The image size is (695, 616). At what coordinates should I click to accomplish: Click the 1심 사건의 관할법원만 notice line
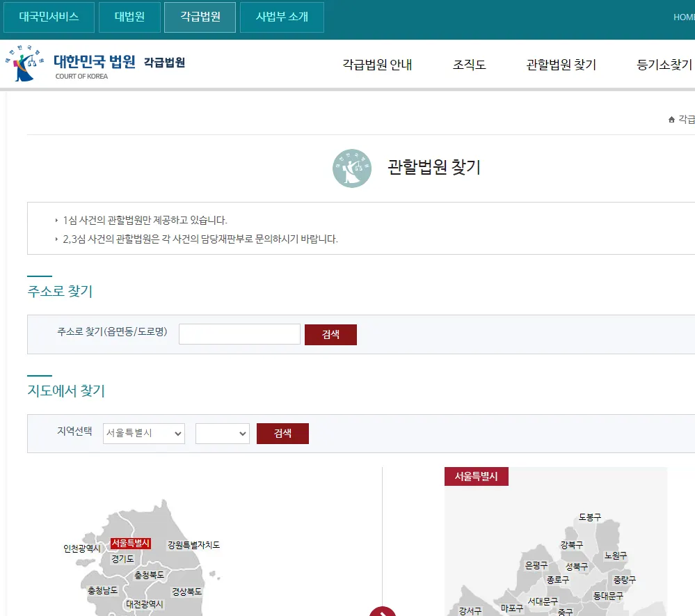point(145,221)
